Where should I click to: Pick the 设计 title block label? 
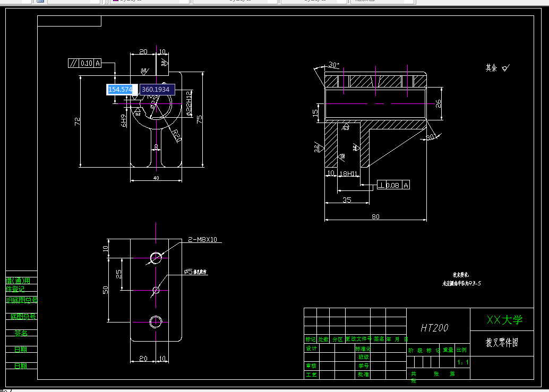pos(311,349)
